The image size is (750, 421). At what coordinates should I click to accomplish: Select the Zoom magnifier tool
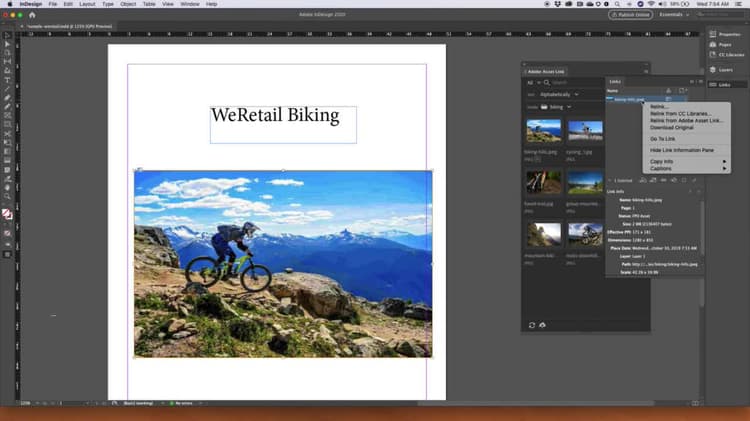tap(7, 196)
